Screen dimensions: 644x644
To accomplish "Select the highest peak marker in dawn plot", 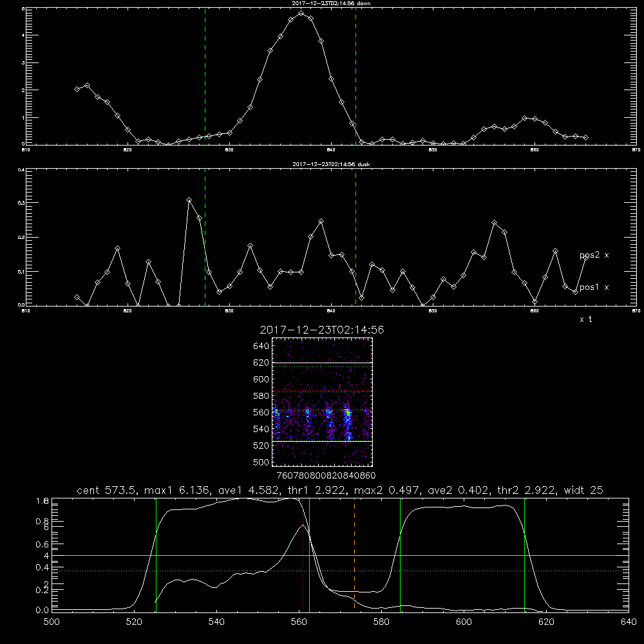I will [x=301, y=13].
